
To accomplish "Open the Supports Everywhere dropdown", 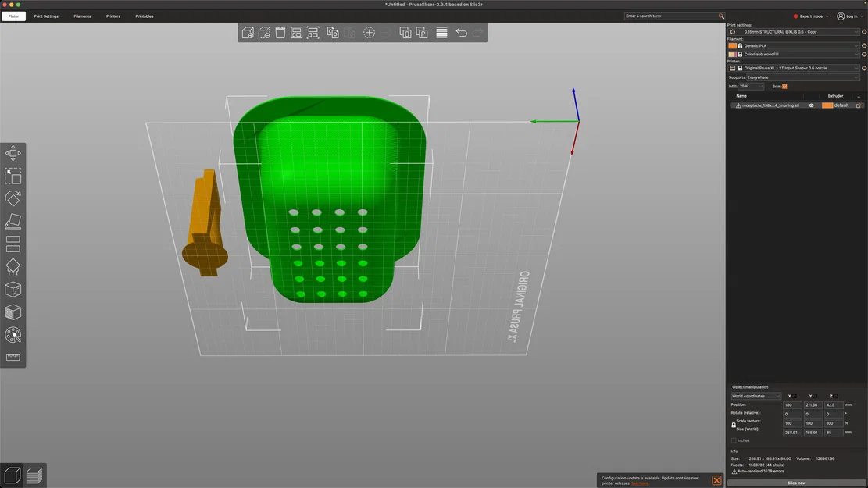I will tap(802, 77).
